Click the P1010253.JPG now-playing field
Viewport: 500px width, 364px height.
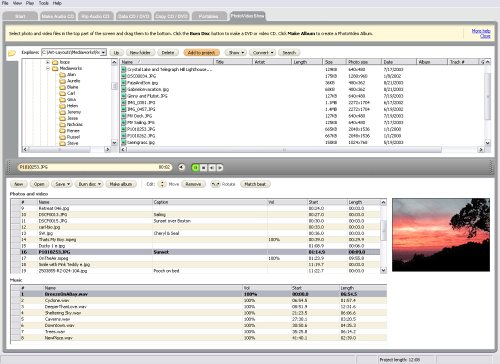(95, 167)
